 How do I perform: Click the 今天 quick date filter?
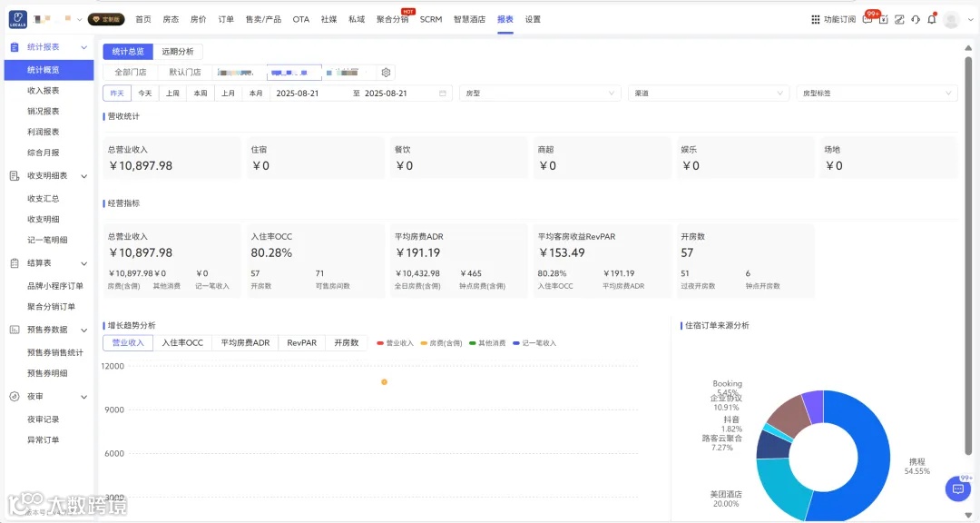[145, 93]
